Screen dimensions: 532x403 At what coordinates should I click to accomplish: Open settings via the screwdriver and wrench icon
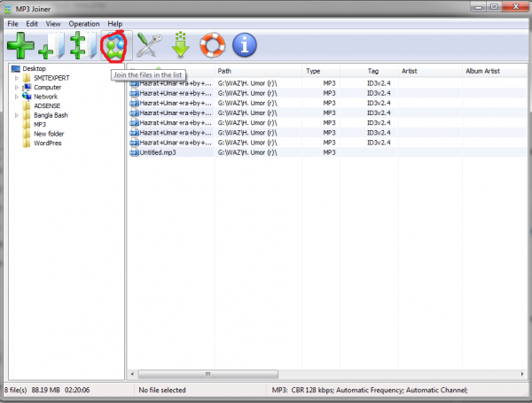tap(149, 45)
